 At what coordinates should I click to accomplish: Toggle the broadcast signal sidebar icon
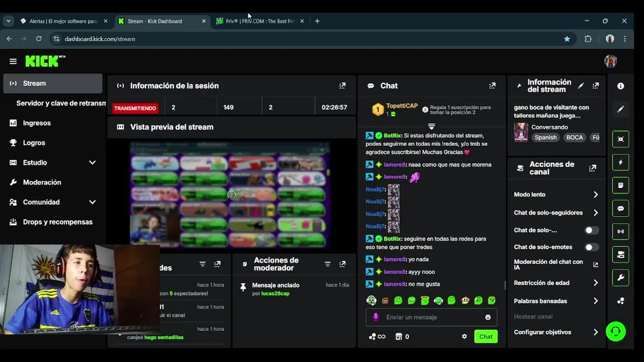(x=621, y=232)
